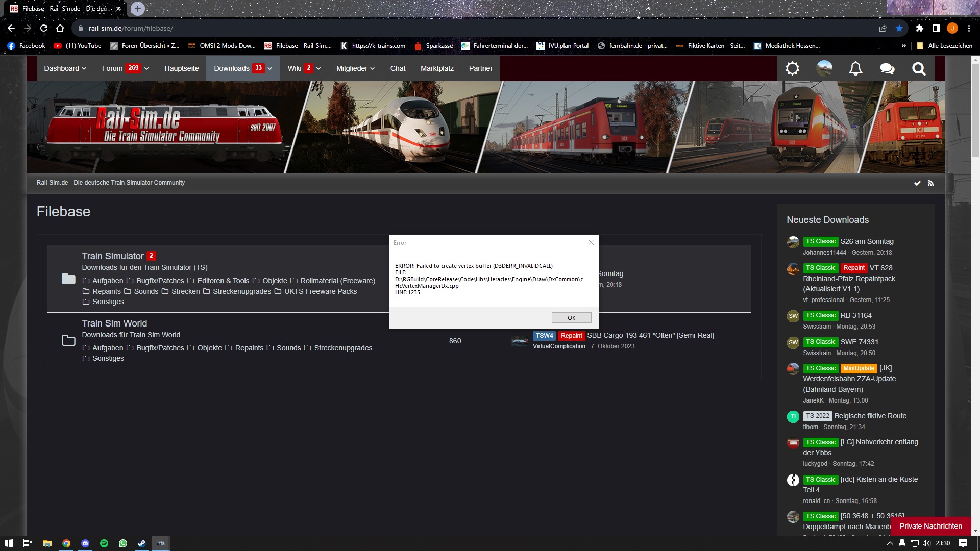Open the conversations chat bubbles icon

click(887, 68)
